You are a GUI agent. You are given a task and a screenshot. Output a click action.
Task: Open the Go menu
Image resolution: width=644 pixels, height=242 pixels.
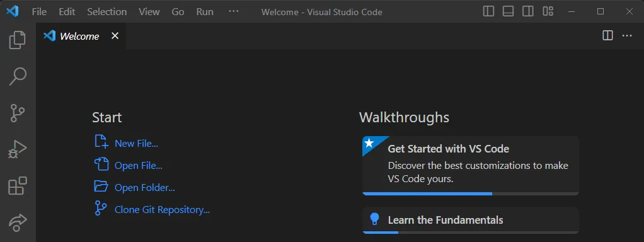[178, 12]
